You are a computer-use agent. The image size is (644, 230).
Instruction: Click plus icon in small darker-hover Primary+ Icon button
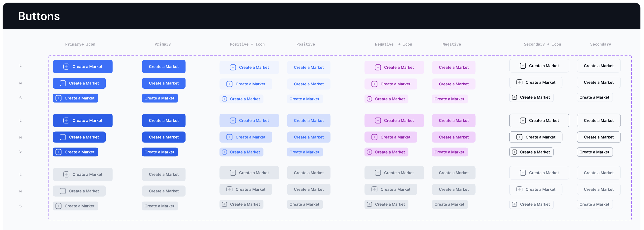(58, 152)
